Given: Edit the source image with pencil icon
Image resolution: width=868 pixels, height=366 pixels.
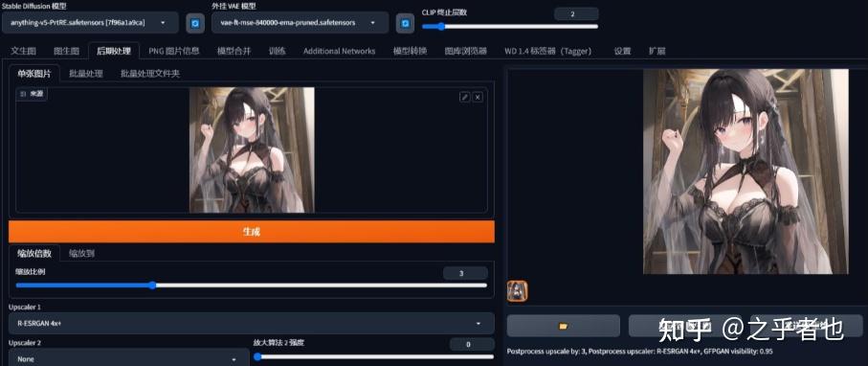Looking at the screenshot, I should point(464,97).
